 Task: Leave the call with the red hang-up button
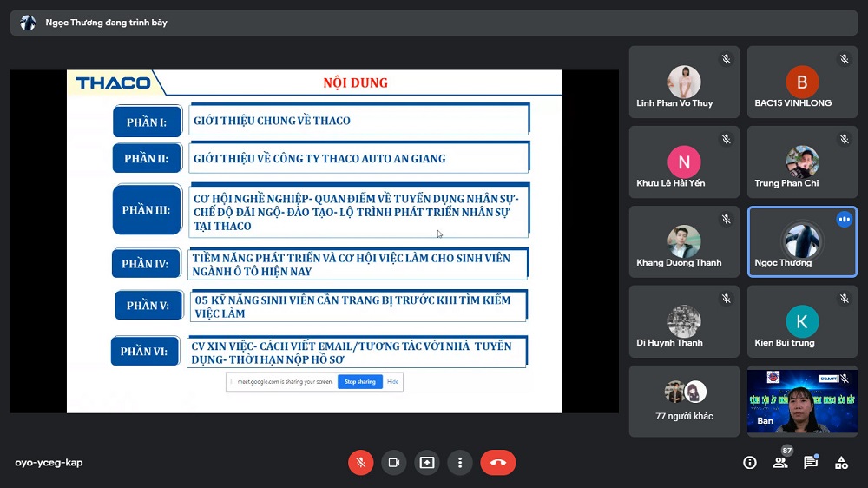(x=497, y=463)
